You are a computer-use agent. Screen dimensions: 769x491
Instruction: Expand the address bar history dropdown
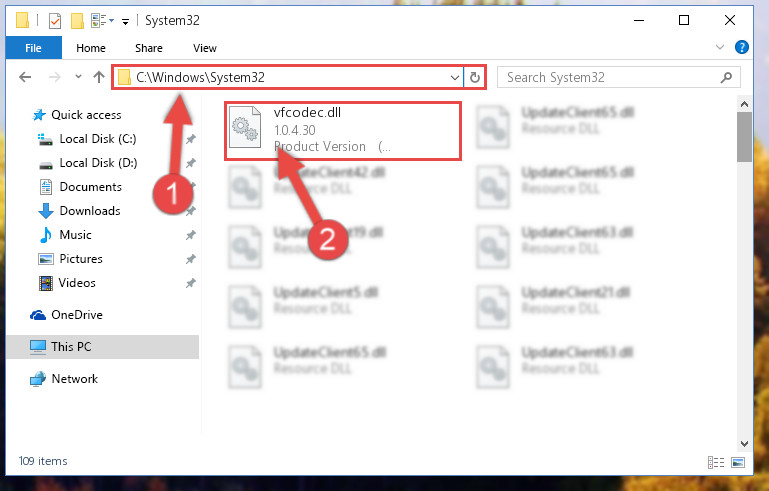tap(455, 78)
